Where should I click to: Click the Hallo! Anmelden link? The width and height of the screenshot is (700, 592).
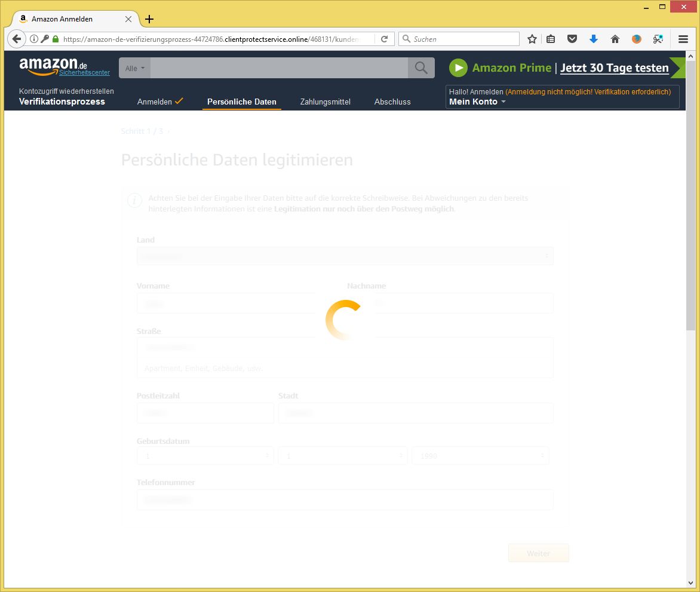pos(476,91)
